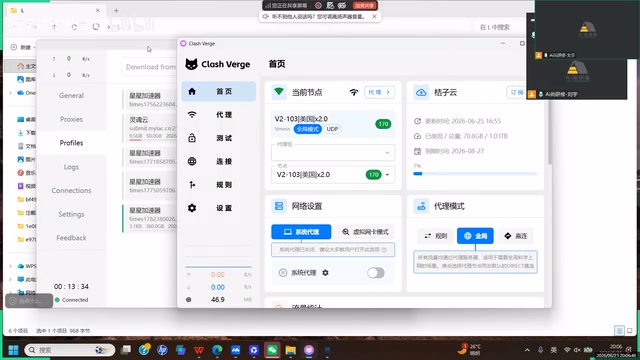The image size is (640, 360).
Task: Open 设置 settings via the gear icon
Action: click(x=192, y=208)
